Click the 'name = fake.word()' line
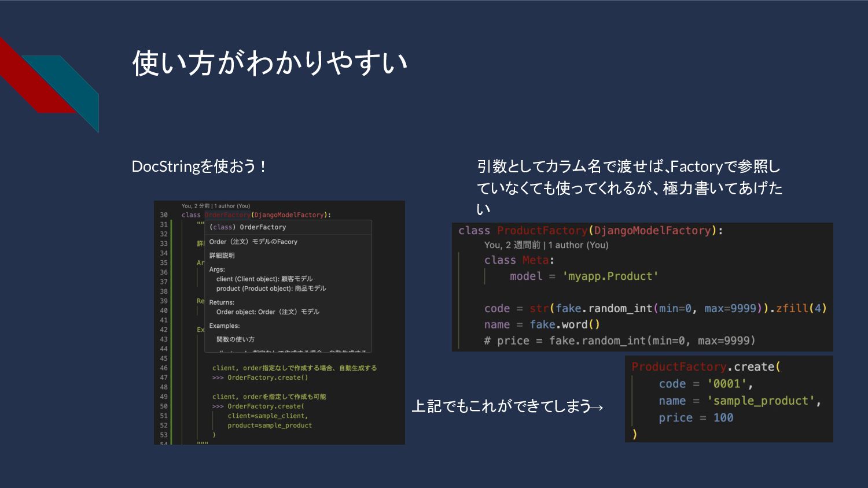 [x=542, y=325]
